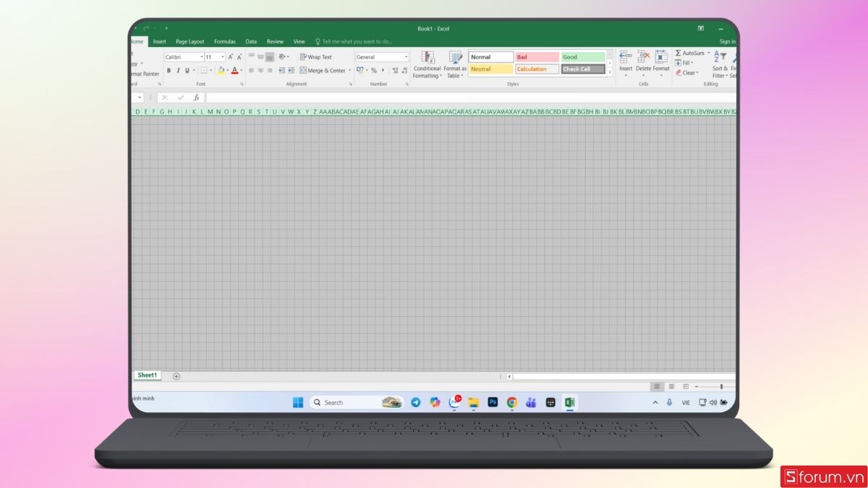Image resolution: width=868 pixels, height=488 pixels.
Task: Click the Format cells icon
Action: pyautogui.click(x=661, y=56)
